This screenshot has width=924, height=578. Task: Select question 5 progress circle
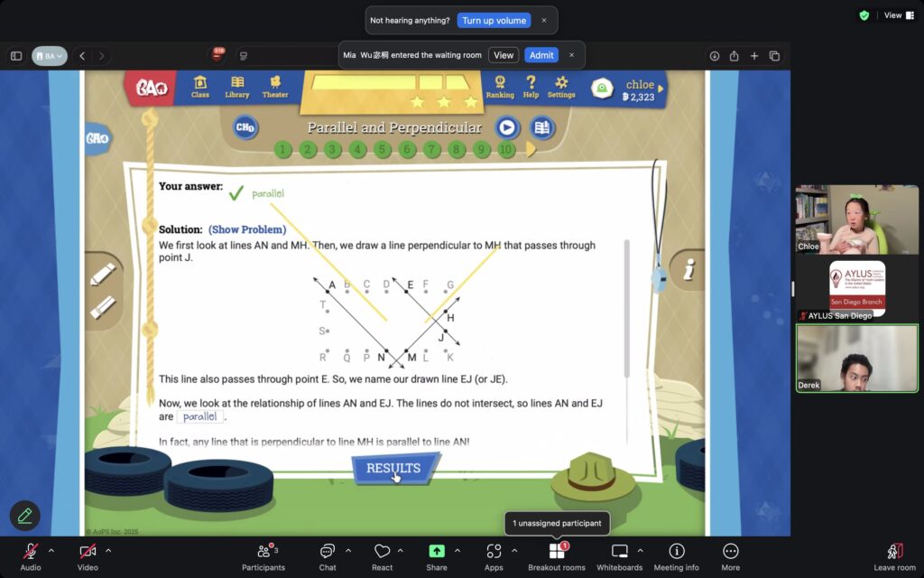383,150
